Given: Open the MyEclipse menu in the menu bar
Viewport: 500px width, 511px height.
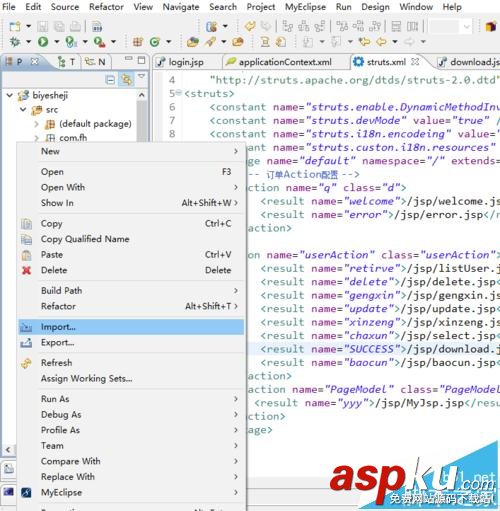Looking at the screenshot, I should [x=305, y=7].
